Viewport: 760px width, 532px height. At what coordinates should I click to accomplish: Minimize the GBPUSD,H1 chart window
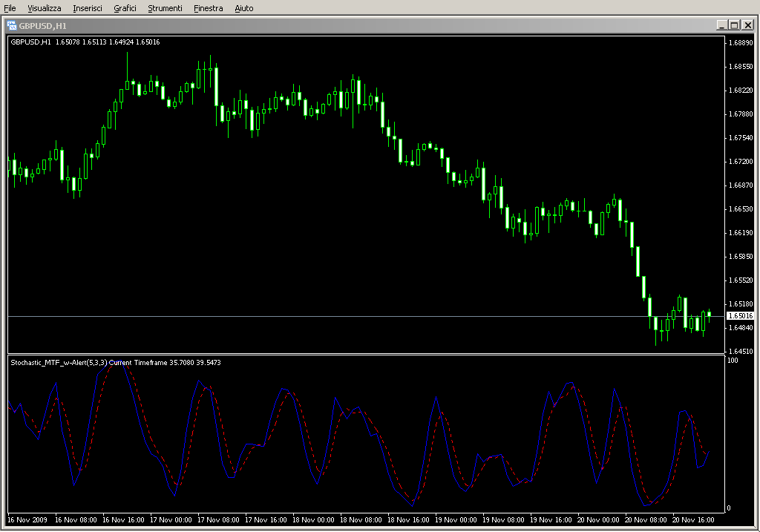tap(722, 25)
